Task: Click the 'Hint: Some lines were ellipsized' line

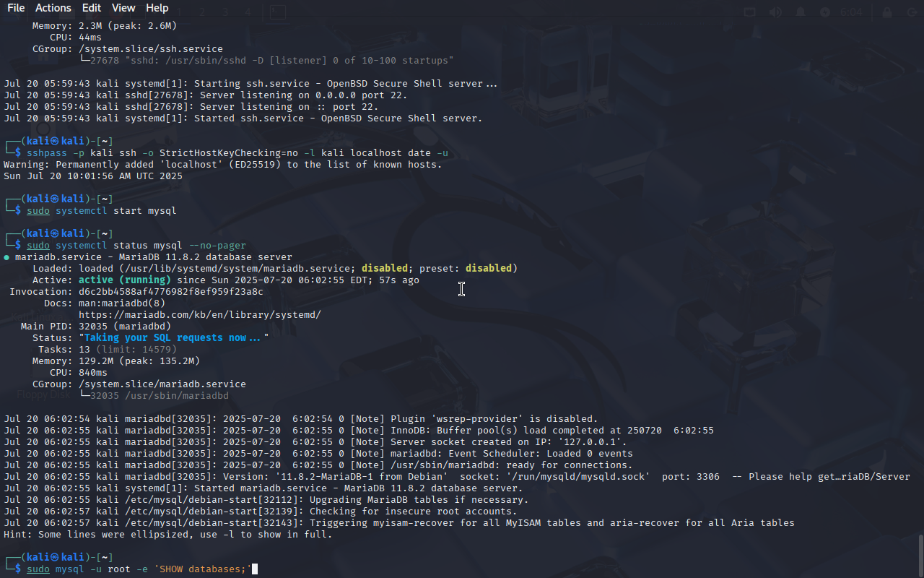Action: tap(168, 535)
